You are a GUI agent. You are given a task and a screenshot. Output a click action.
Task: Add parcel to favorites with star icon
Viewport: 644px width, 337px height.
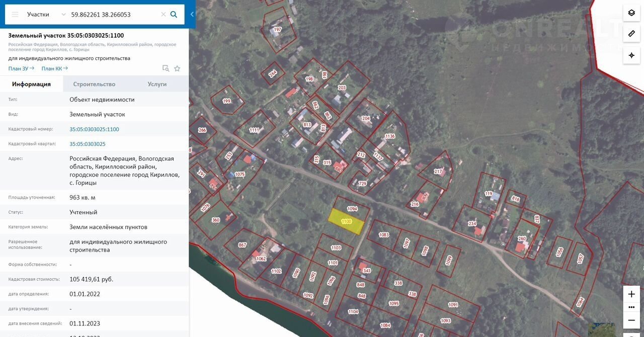click(x=177, y=68)
